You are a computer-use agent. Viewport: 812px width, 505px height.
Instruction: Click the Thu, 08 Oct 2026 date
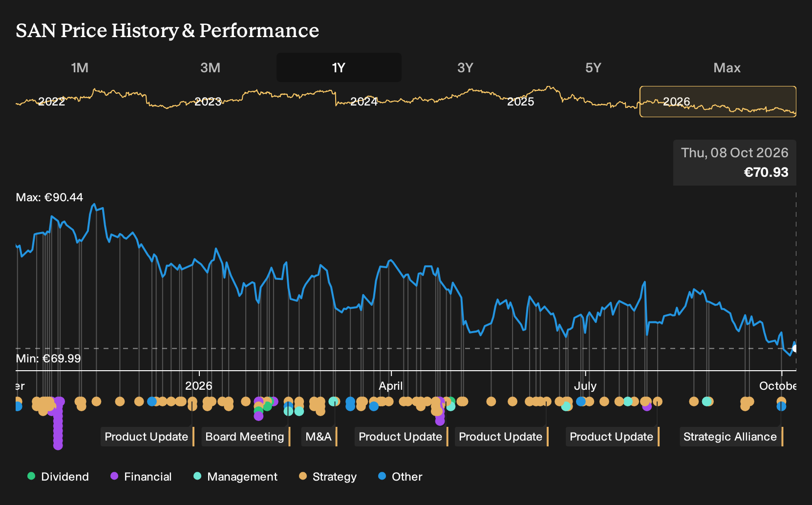[x=734, y=153]
